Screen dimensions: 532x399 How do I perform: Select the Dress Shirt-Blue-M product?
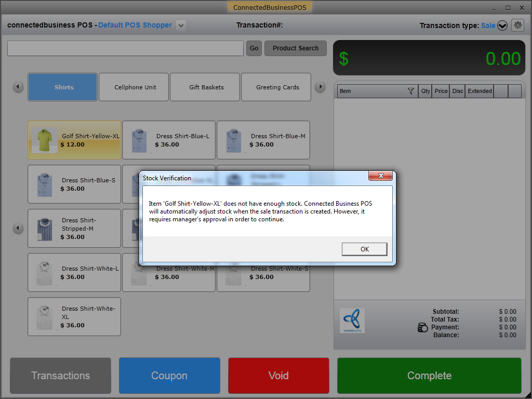pos(263,140)
